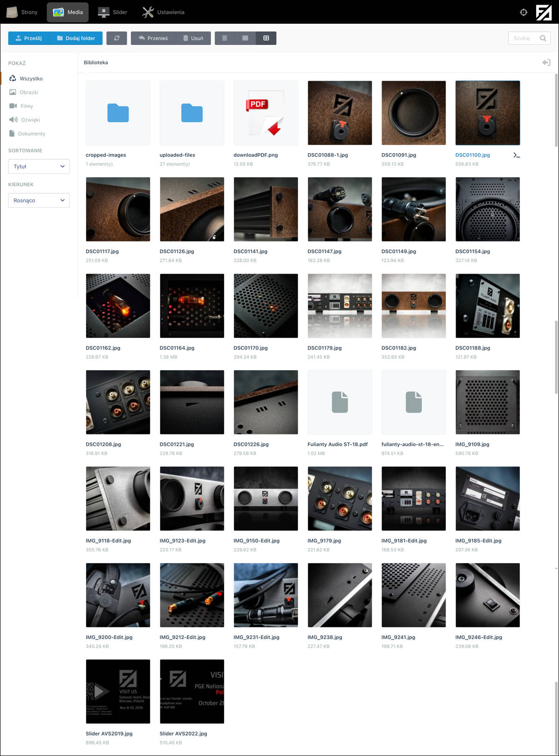Select thumbnail IMG_9109.jpg
This screenshot has height=756, width=559.
pos(488,402)
